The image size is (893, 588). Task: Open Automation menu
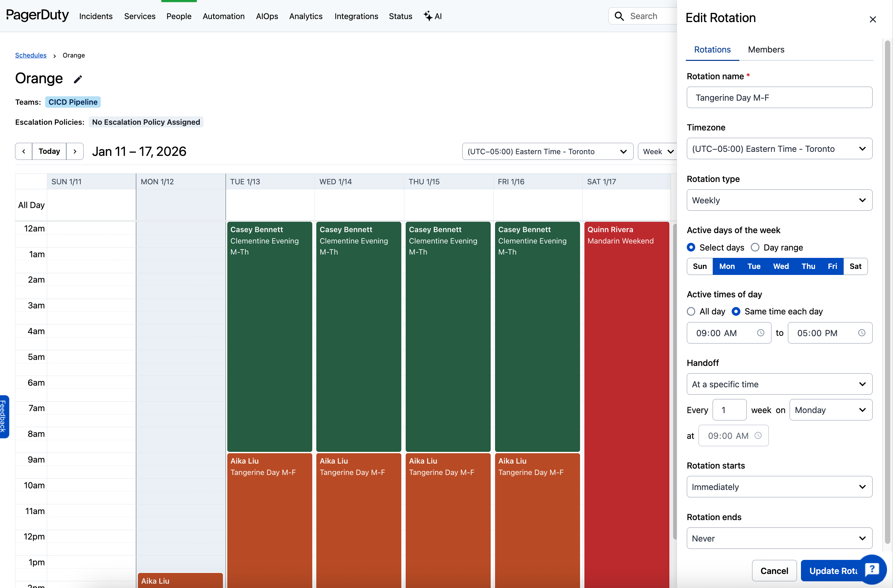tap(224, 16)
